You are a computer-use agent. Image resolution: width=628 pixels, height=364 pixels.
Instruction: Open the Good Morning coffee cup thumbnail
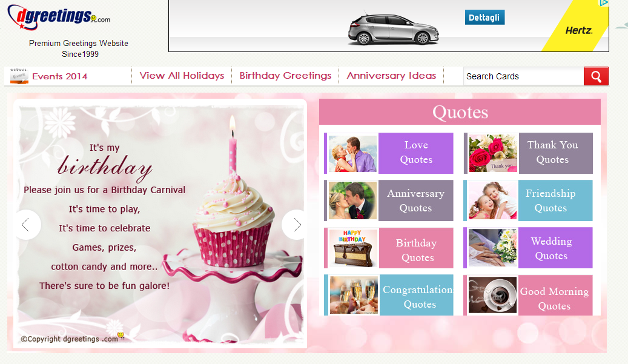[x=492, y=295]
